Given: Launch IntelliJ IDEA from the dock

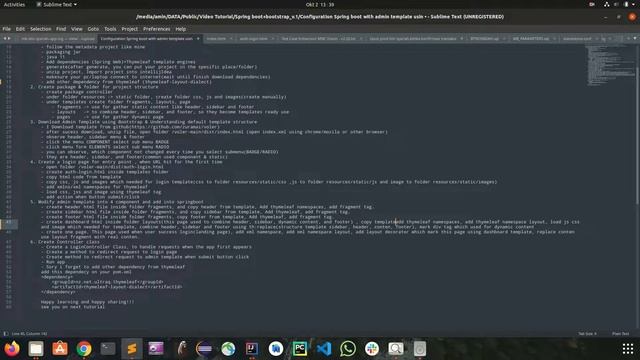Looking at the screenshot, I should [x=252, y=349].
